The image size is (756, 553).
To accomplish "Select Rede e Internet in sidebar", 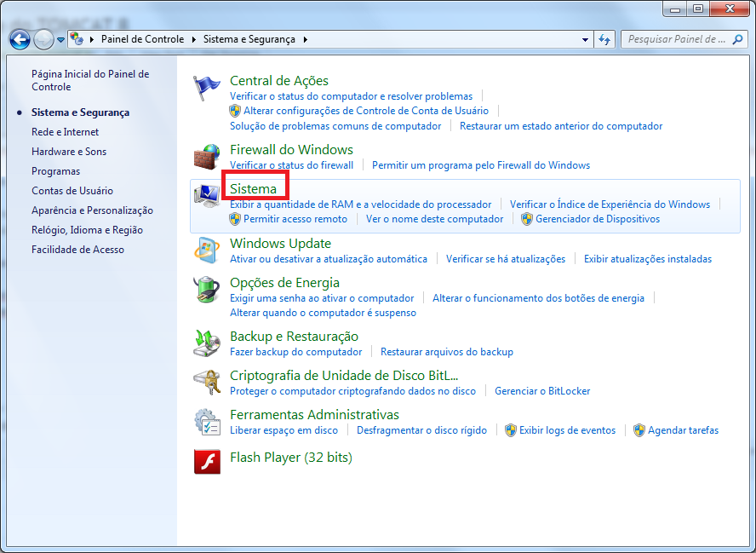I will coord(65,132).
